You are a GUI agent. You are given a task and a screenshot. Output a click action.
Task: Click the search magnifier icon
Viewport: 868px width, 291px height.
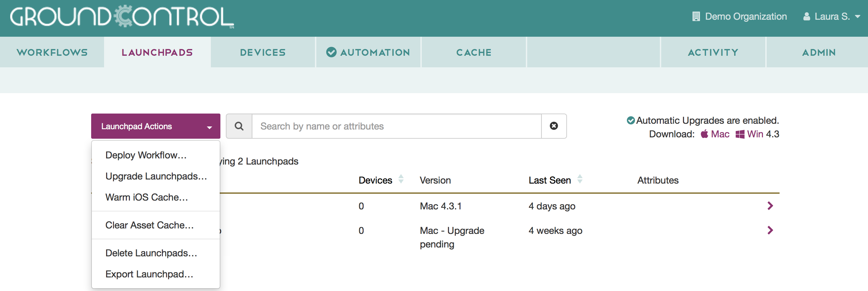coord(239,126)
